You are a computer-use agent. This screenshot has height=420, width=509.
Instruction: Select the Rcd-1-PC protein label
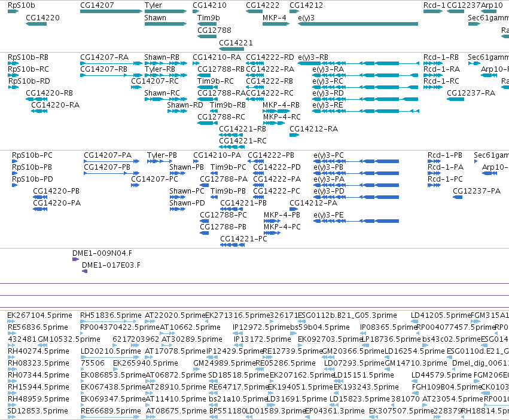click(x=445, y=179)
